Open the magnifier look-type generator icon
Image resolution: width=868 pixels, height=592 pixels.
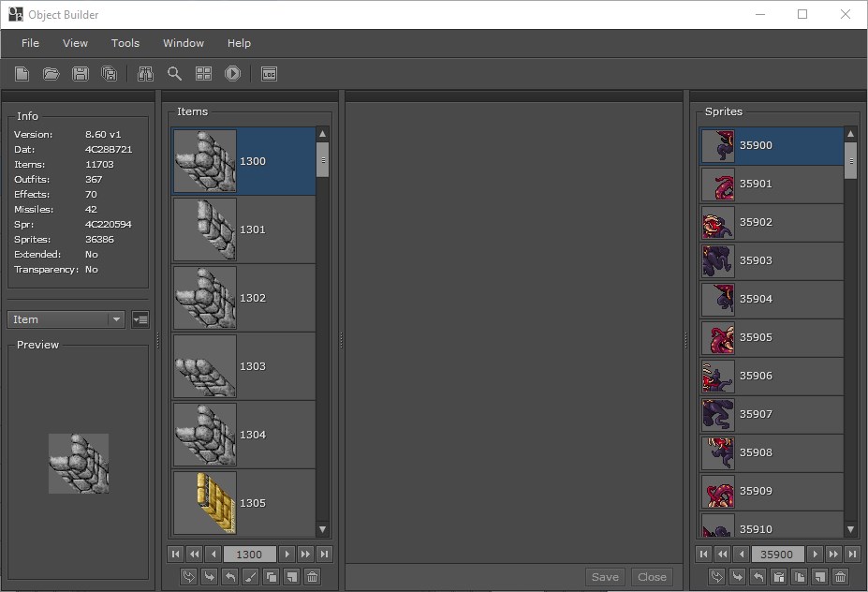[174, 74]
